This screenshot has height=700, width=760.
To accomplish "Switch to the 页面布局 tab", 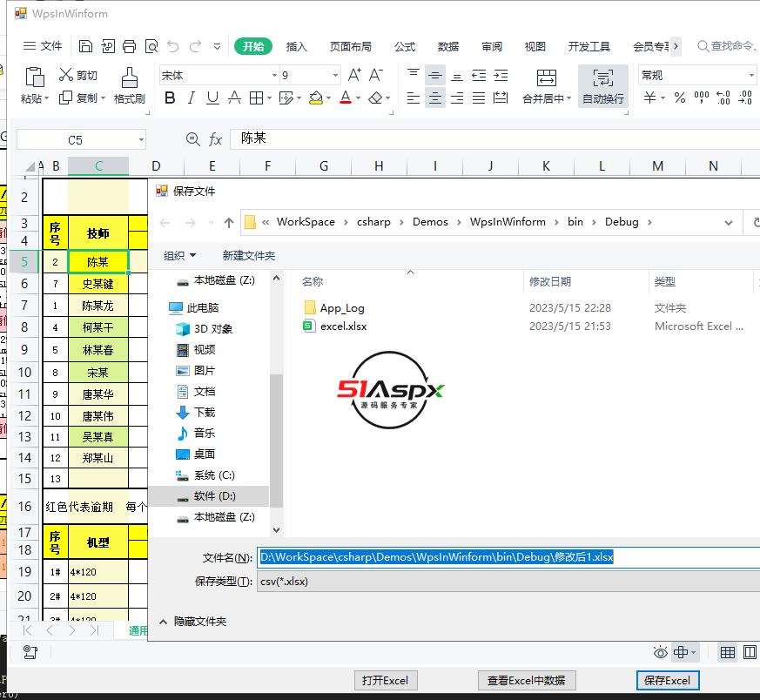I will (x=351, y=46).
